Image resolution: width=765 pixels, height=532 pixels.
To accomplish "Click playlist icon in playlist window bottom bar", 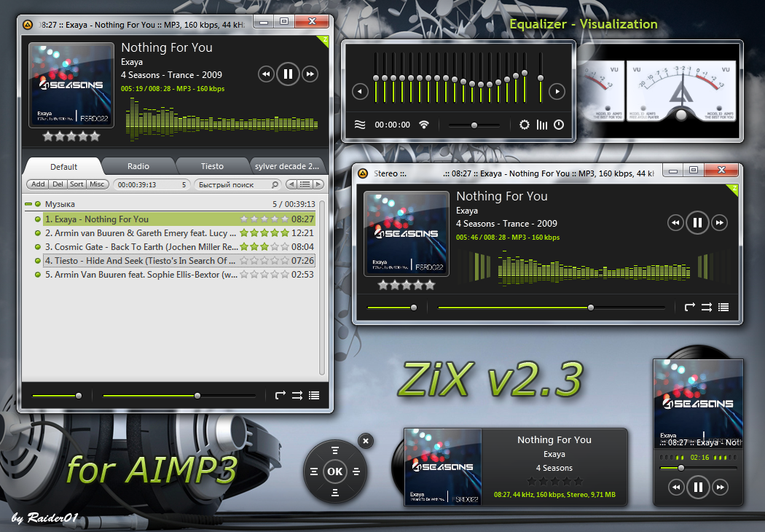I will coord(314,395).
